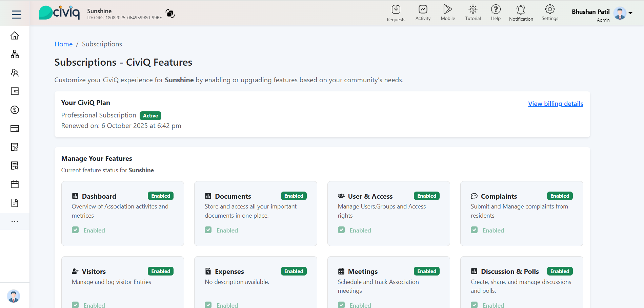This screenshot has height=308, width=644.
Task: Click the dollar sign sidebar icon
Action: pyautogui.click(x=15, y=110)
